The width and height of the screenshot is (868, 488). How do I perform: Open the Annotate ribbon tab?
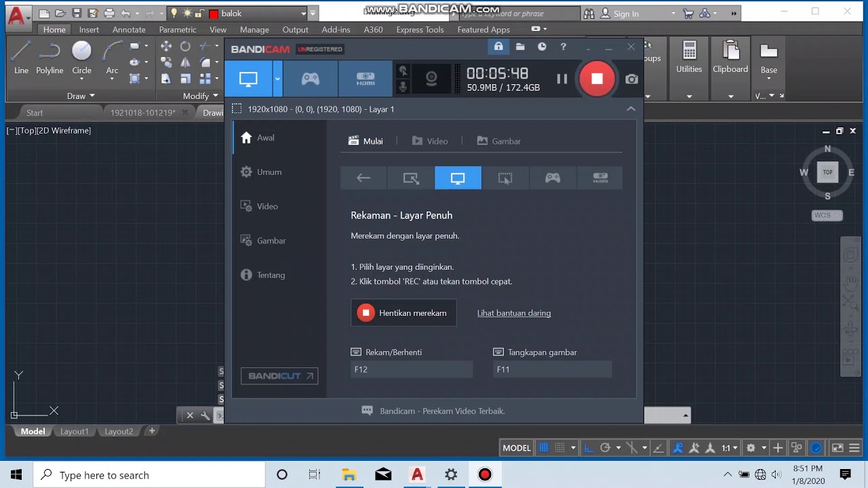pyautogui.click(x=129, y=29)
